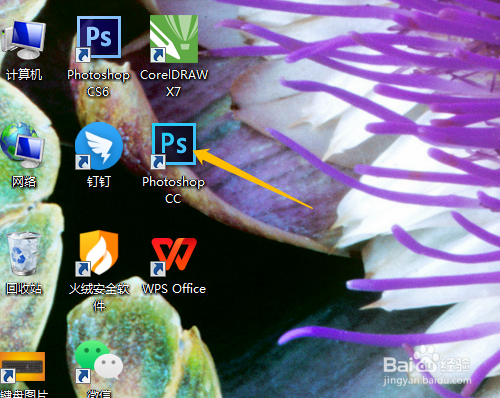500x398 pixels.
Task: Click the '钉钉' label text
Action: [x=99, y=182]
